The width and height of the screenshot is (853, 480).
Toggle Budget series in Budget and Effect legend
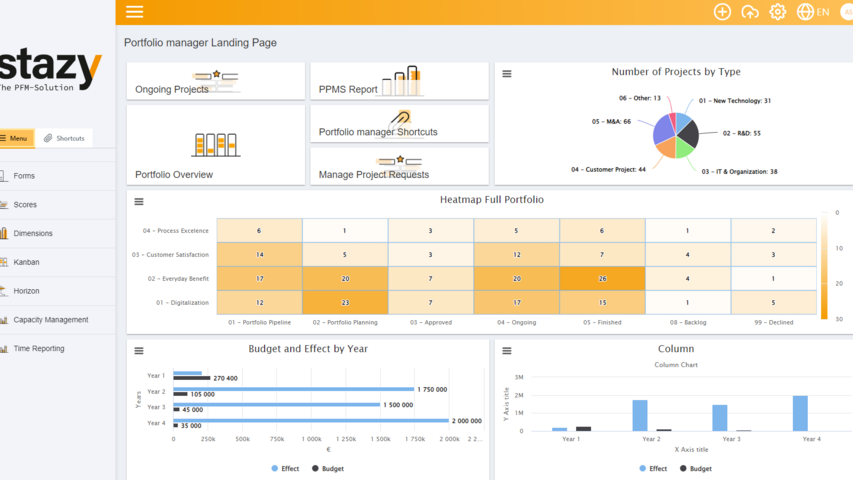click(x=330, y=468)
